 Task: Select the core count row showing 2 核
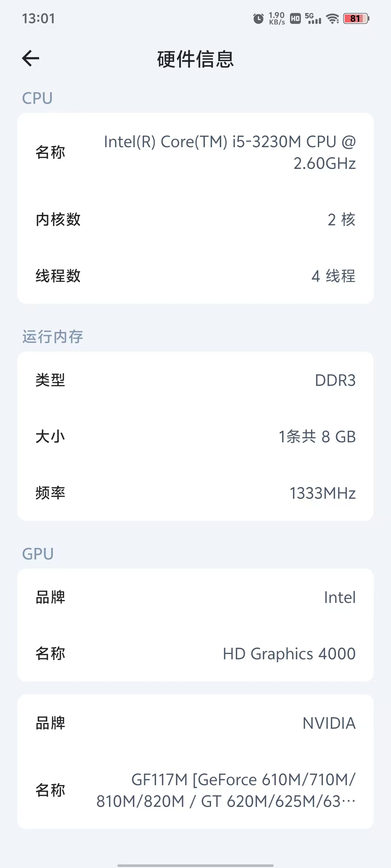pyautogui.click(x=195, y=220)
